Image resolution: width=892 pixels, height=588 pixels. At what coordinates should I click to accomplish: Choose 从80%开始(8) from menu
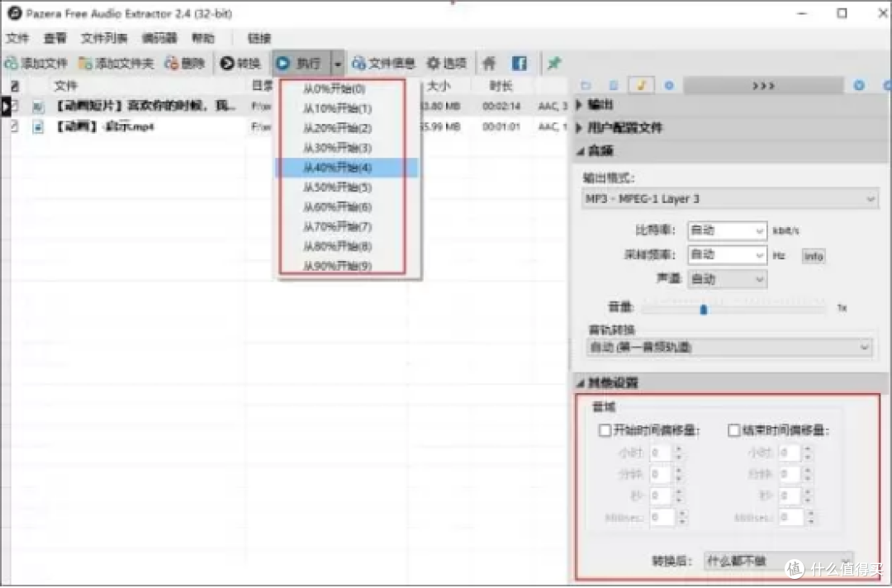tap(348, 246)
